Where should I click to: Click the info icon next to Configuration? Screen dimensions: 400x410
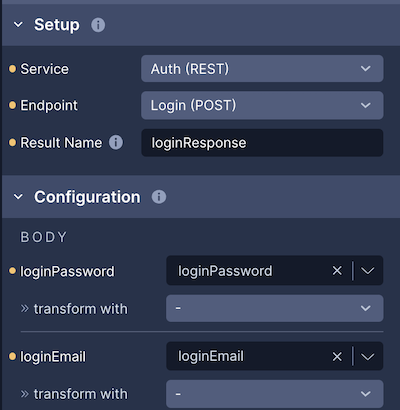point(159,197)
